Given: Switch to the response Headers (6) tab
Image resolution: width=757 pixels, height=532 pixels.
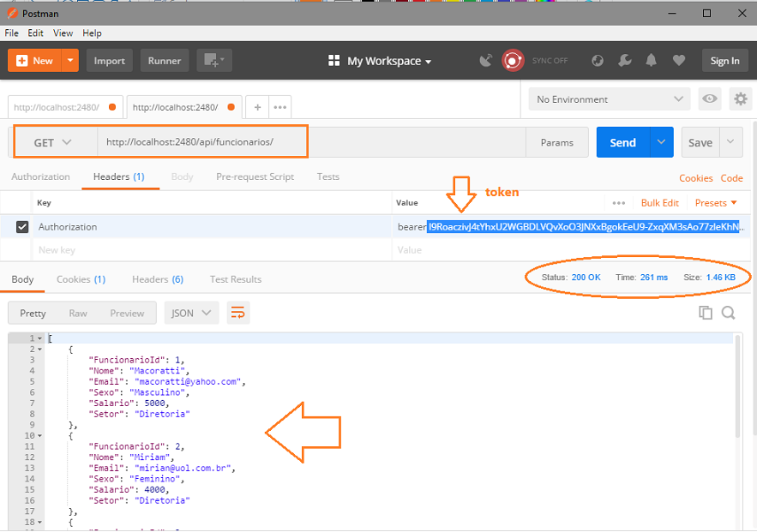Looking at the screenshot, I should pyautogui.click(x=158, y=279).
